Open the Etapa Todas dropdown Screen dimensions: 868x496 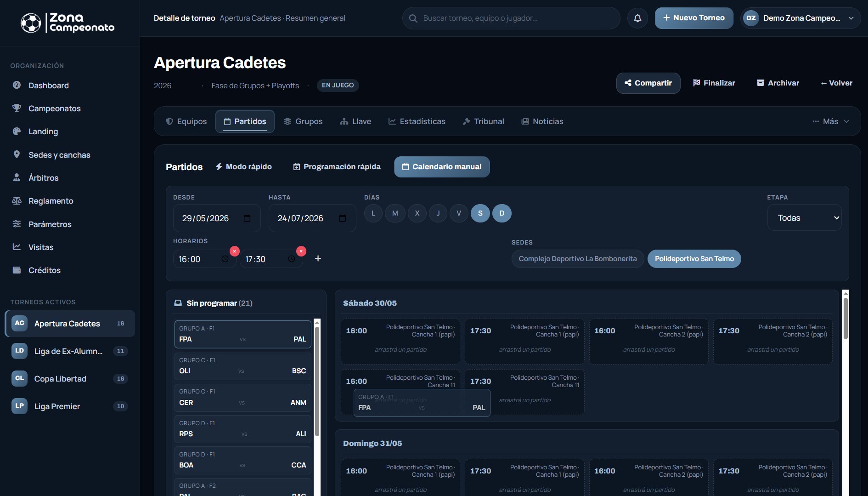coord(805,218)
